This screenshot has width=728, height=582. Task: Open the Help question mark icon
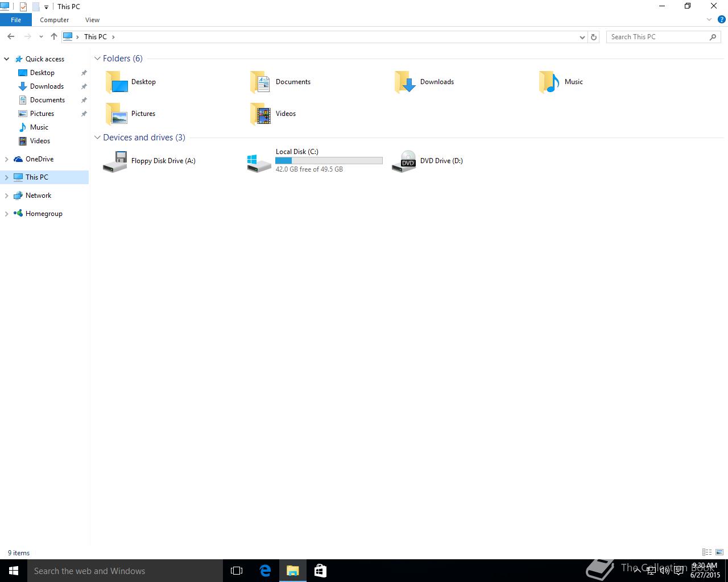[x=721, y=19]
